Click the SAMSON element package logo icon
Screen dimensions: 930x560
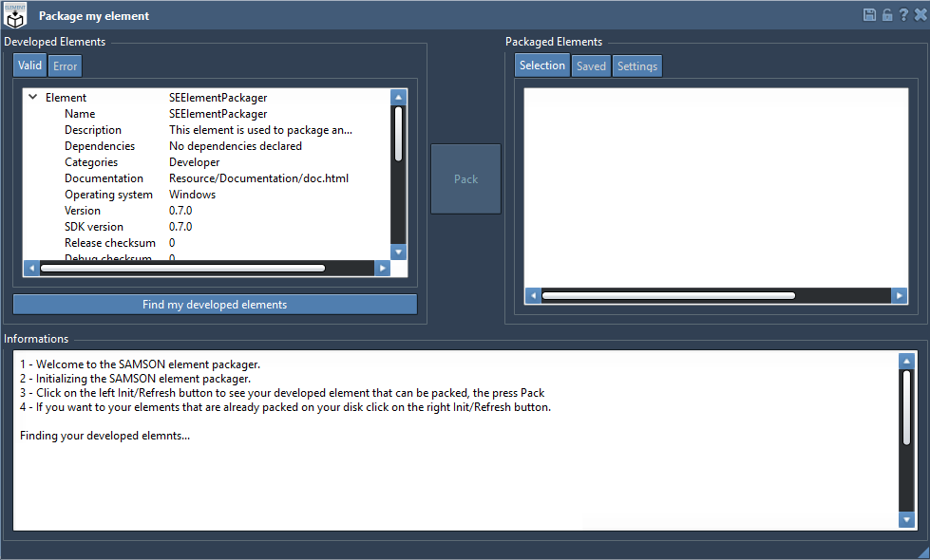click(15, 15)
